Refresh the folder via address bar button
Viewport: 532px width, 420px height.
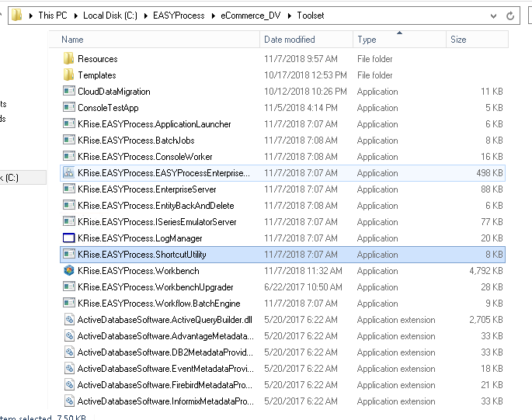[x=510, y=16]
